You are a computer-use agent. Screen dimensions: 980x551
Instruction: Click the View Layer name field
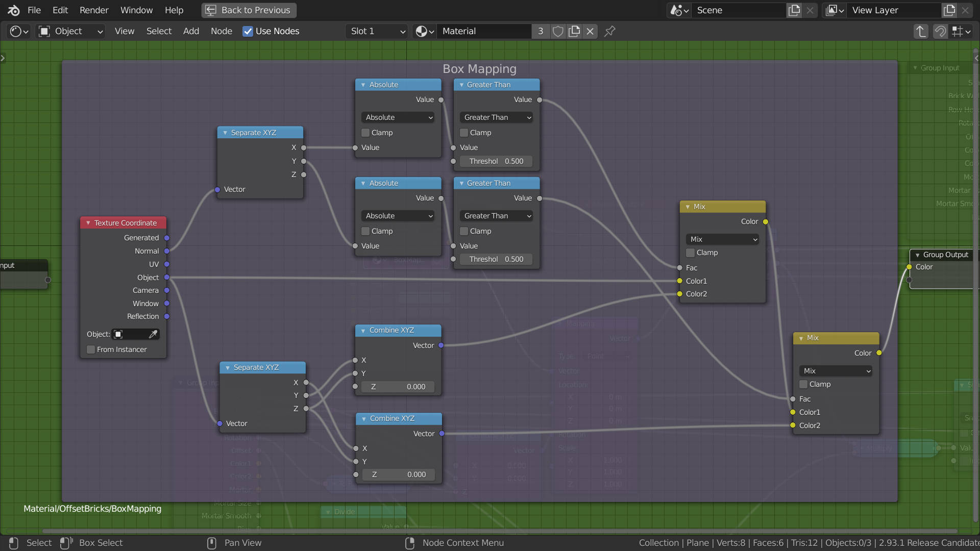click(x=894, y=10)
